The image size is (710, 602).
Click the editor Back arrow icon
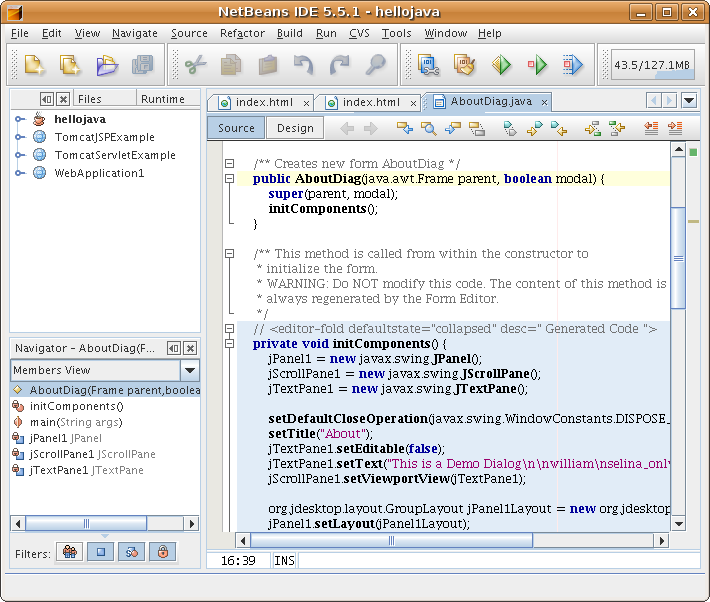(347, 129)
